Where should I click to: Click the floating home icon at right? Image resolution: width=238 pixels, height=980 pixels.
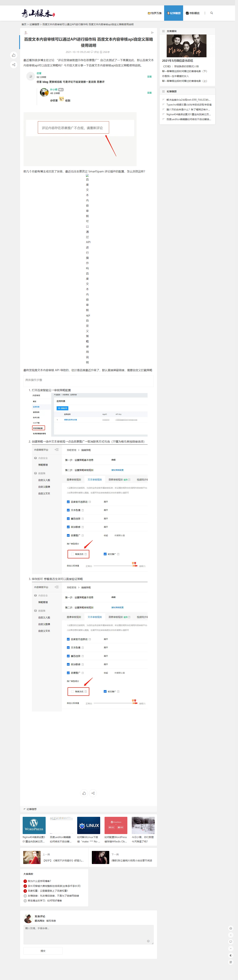click(231, 928)
